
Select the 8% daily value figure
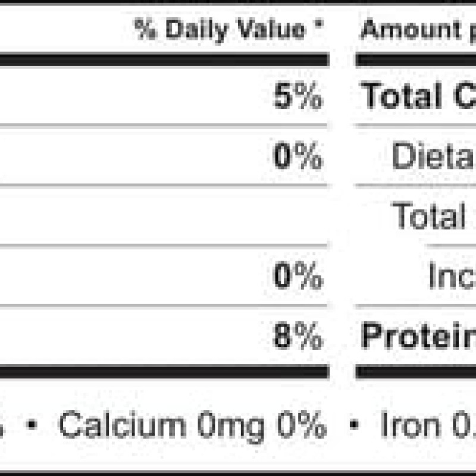[x=298, y=337]
